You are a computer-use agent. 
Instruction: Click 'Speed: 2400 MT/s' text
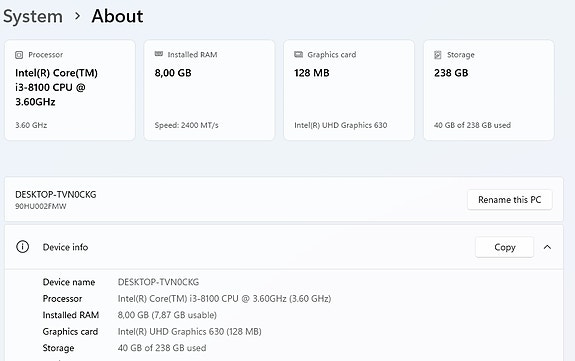coord(186,125)
